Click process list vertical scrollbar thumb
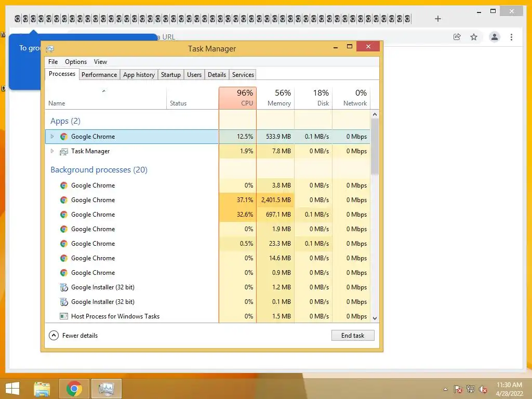This screenshot has width=532, height=399. coord(375,147)
